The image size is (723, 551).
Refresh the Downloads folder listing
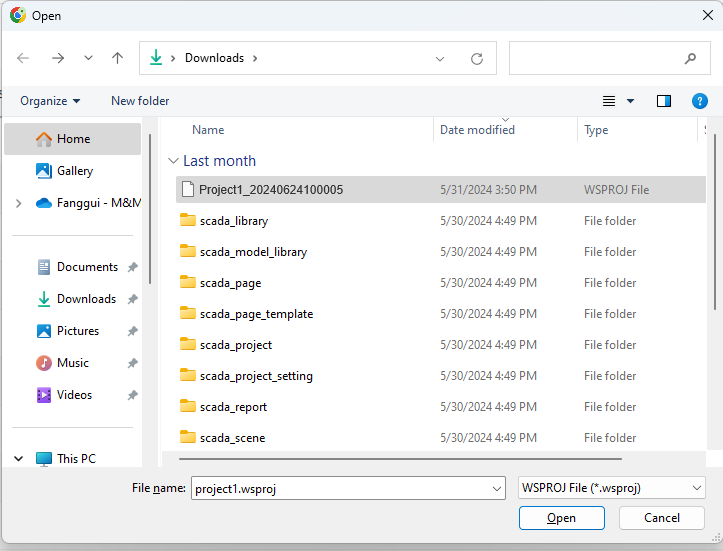(477, 58)
